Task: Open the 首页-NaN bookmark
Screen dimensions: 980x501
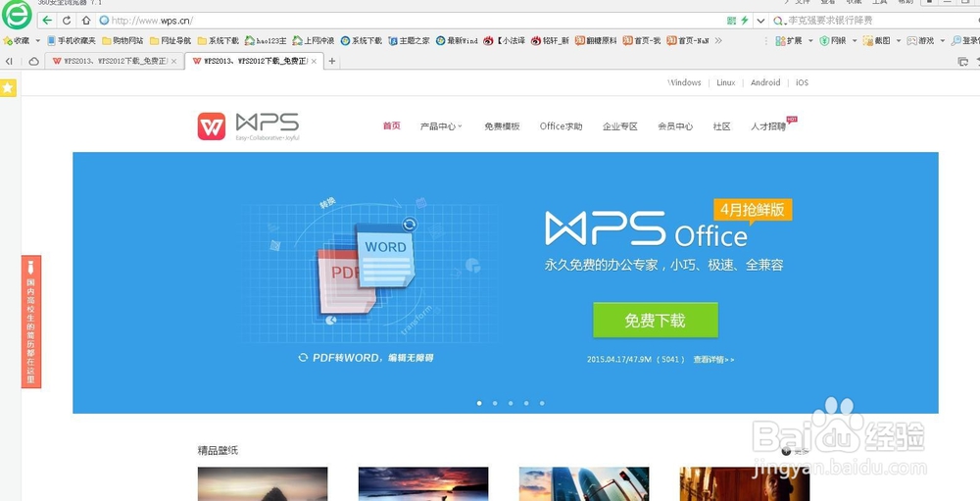Action: coord(688,40)
